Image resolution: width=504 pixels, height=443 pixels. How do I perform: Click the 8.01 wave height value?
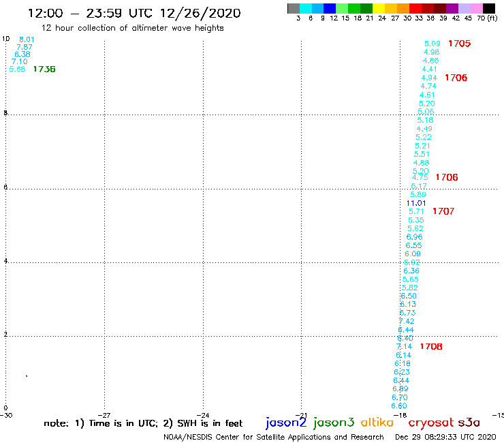27,40
